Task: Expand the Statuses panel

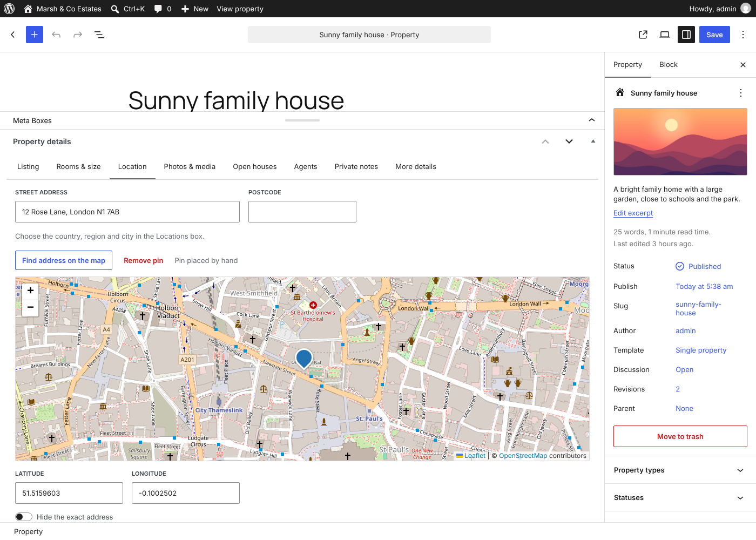Action: tap(680, 498)
